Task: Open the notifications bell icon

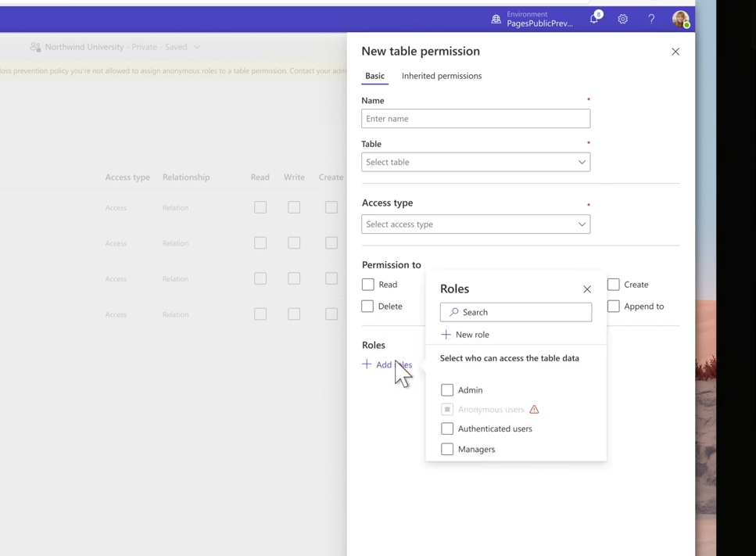Action: click(x=594, y=20)
